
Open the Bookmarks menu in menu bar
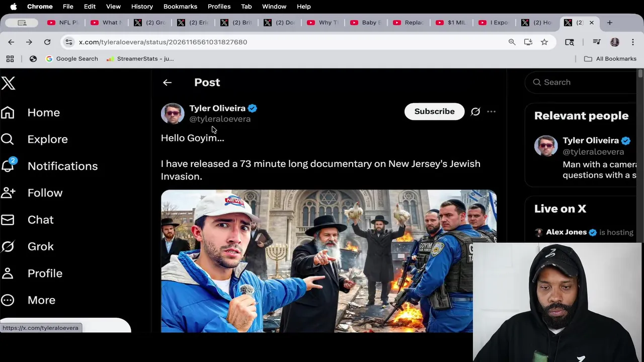180,7
